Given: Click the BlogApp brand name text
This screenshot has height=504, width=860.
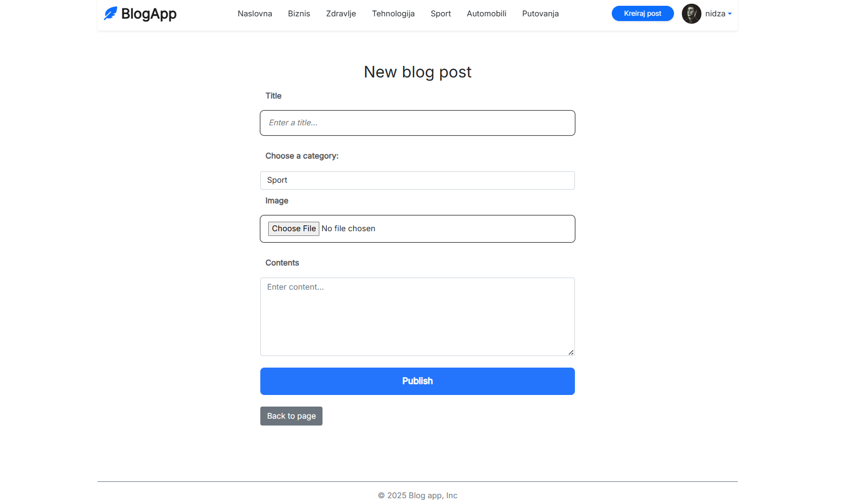Looking at the screenshot, I should [149, 14].
